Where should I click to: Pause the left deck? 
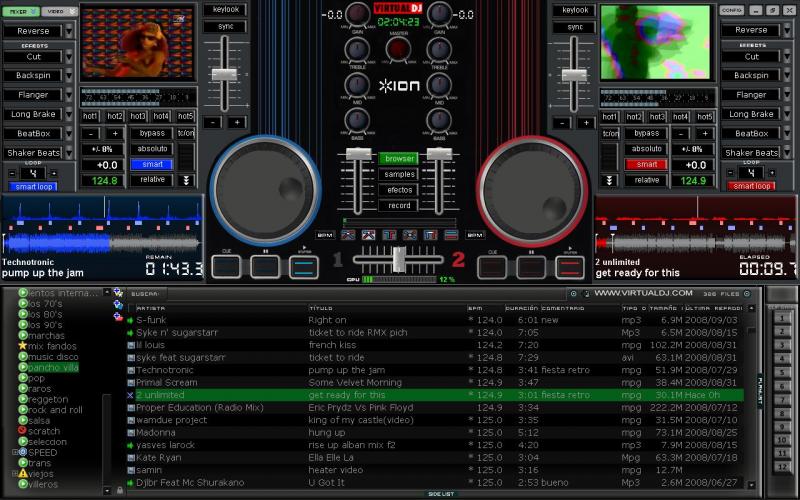coord(265,266)
